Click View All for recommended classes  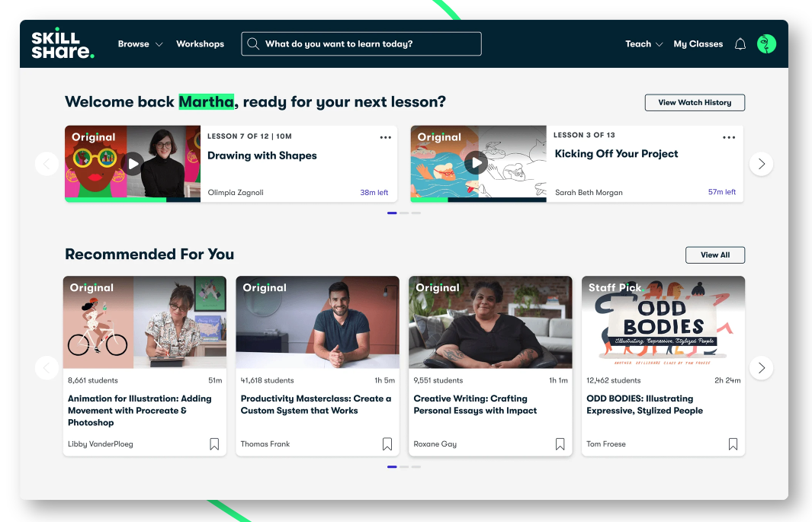(714, 255)
